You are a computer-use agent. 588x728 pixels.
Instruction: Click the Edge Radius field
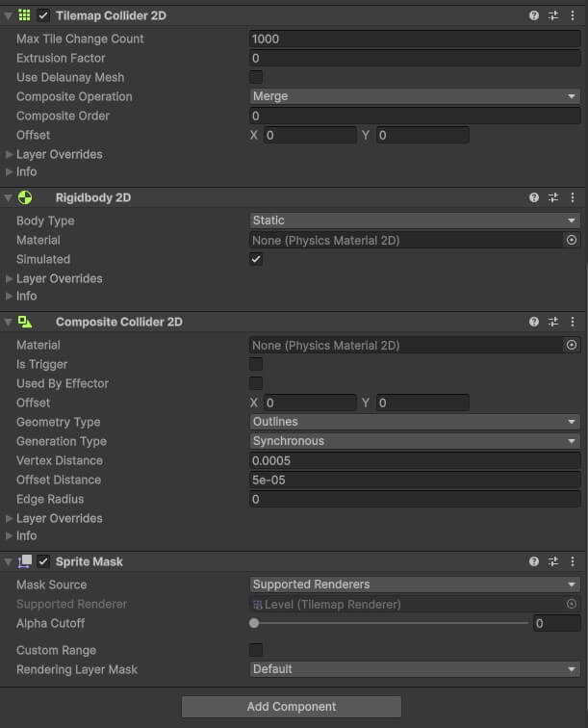(x=415, y=499)
